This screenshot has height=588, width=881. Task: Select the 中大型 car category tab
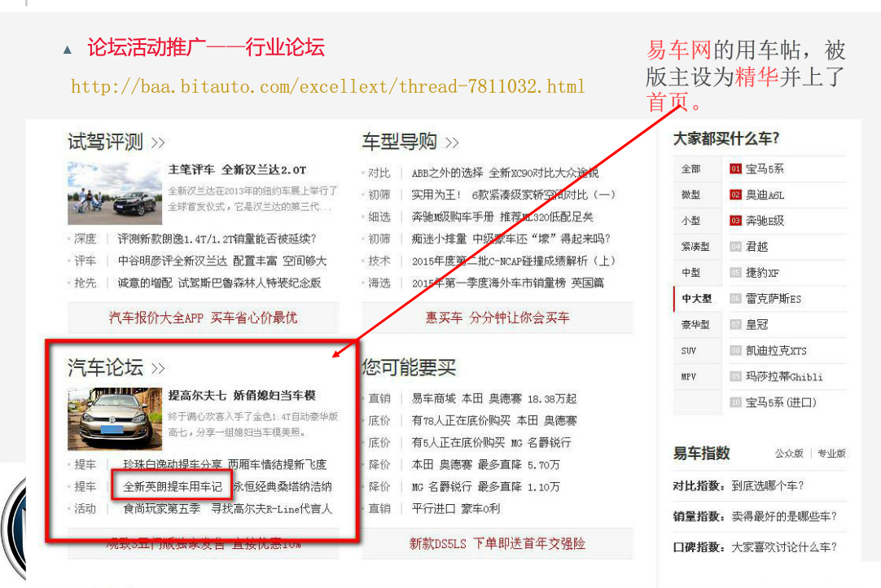[696, 299]
